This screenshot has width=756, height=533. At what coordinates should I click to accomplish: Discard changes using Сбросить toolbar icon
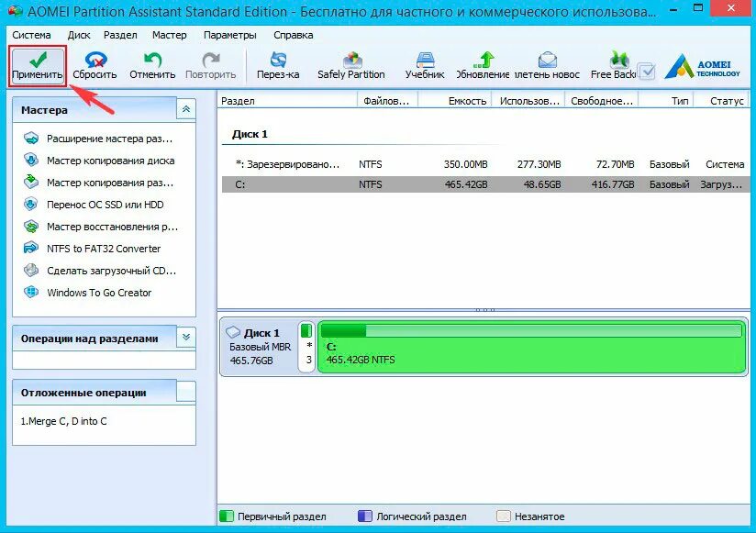click(x=94, y=66)
